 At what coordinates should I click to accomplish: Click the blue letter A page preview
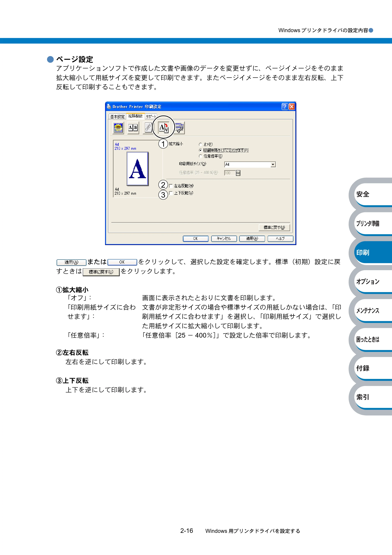[x=138, y=169]
